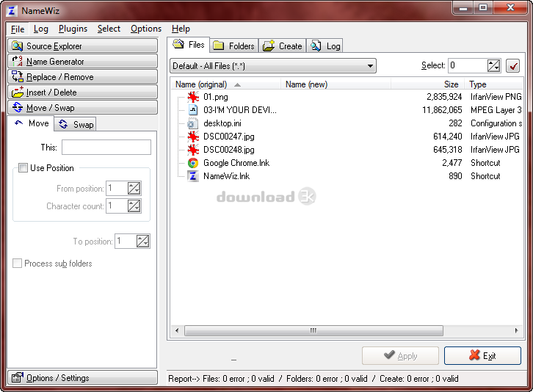The width and height of the screenshot is (533, 392).
Task: Switch to the Files tab
Action: 189,45
